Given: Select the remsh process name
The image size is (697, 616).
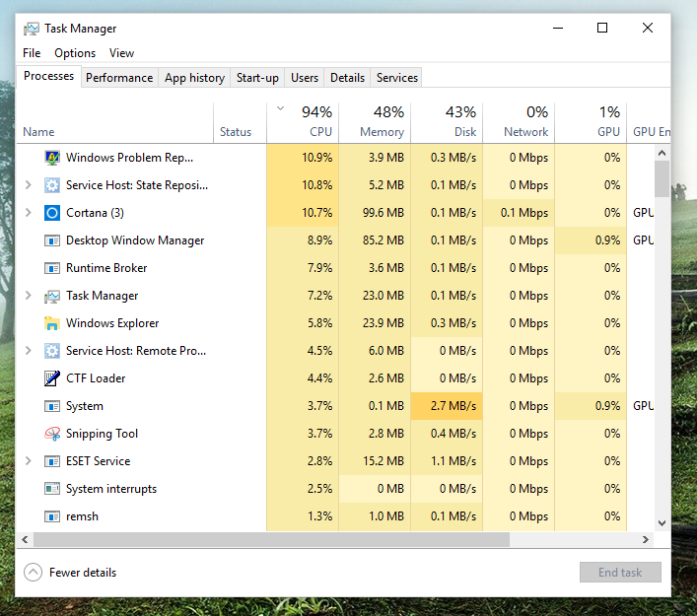Looking at the screenshot, I should [x=82, y=516].
